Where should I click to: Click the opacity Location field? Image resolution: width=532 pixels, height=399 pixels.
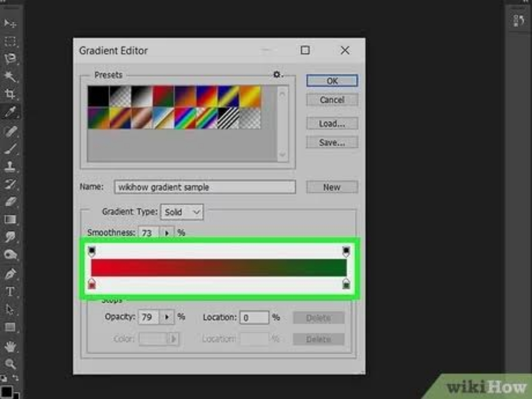[x=254, y=318]
